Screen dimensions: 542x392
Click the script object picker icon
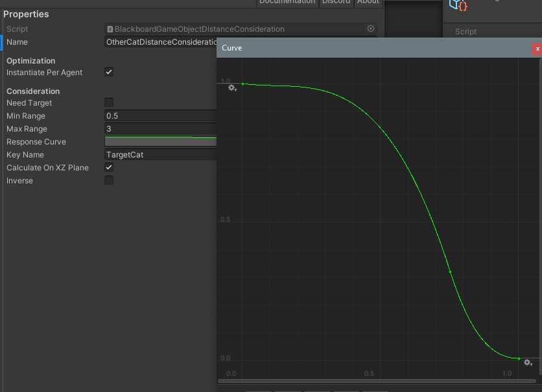click(x=371, y=29)
